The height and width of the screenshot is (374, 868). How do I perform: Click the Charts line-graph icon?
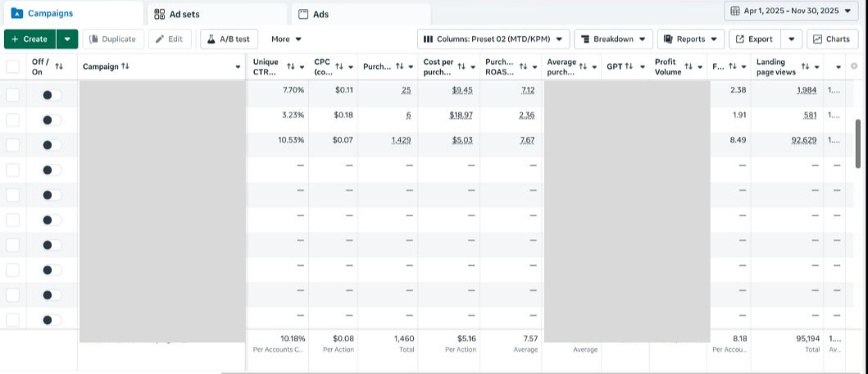818,39
